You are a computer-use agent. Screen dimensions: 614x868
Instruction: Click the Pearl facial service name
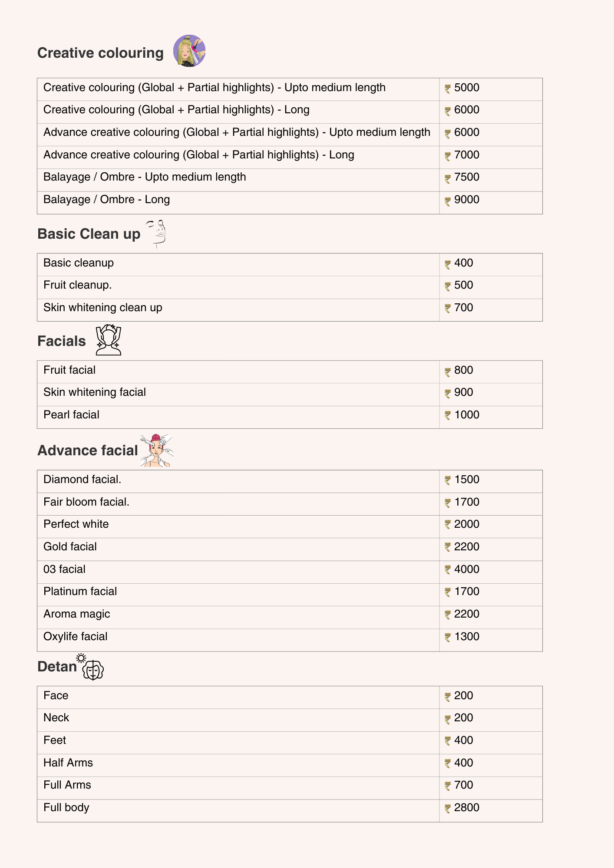click(71, 415)
